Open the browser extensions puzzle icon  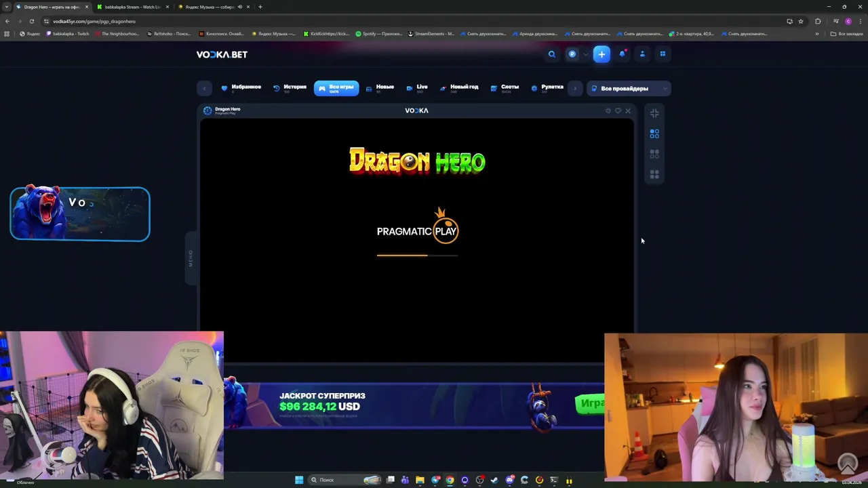pos(818,21)
